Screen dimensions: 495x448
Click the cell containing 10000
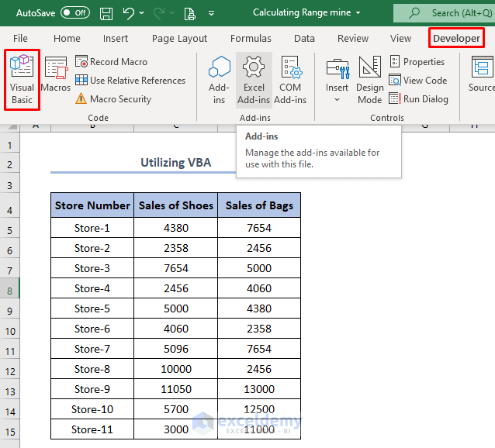click(176, 369)
